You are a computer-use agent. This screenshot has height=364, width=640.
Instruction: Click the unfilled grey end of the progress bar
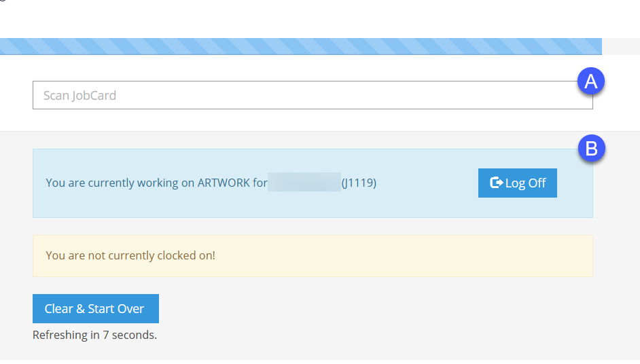click(620, 46)
